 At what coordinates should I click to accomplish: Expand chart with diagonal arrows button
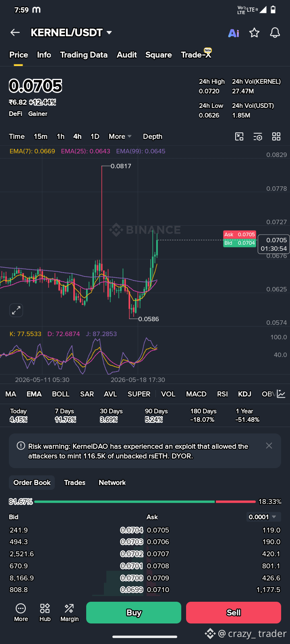click(16, 310)
